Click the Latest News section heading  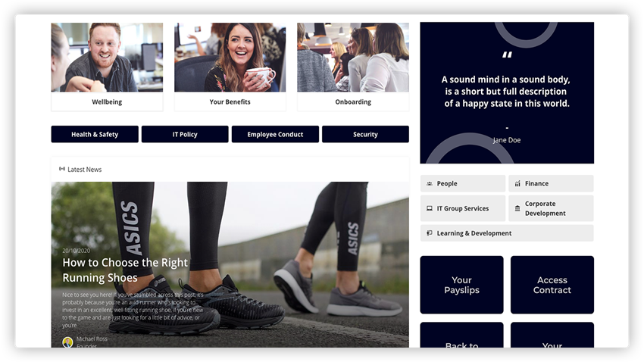84,170
